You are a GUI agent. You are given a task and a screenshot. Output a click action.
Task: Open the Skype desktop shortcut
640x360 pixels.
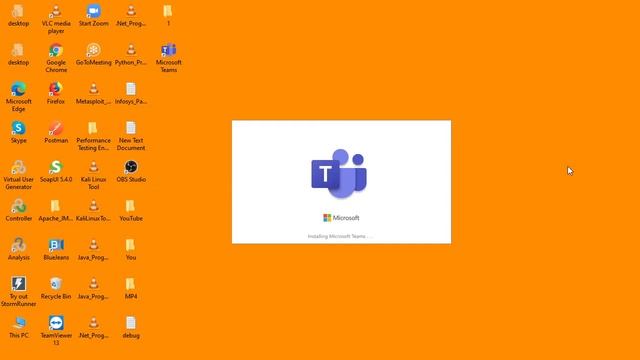click(x=18, y=133)
